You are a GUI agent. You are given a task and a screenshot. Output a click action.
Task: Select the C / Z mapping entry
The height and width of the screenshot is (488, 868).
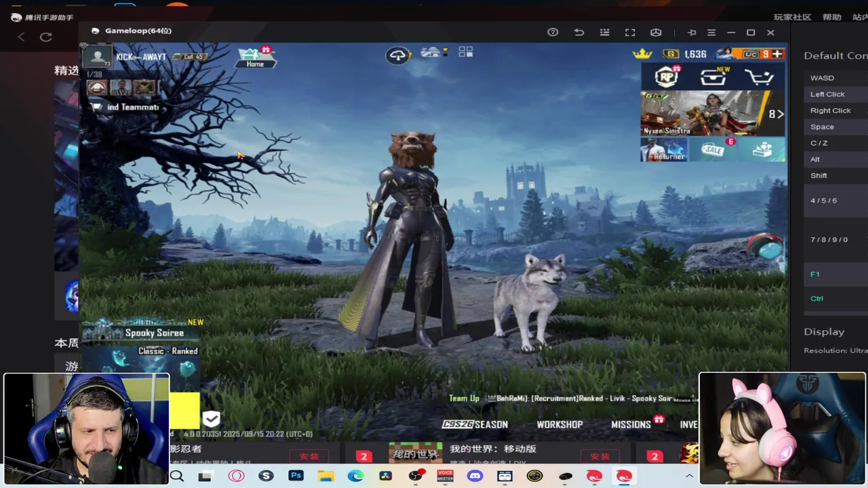[835, 143]
